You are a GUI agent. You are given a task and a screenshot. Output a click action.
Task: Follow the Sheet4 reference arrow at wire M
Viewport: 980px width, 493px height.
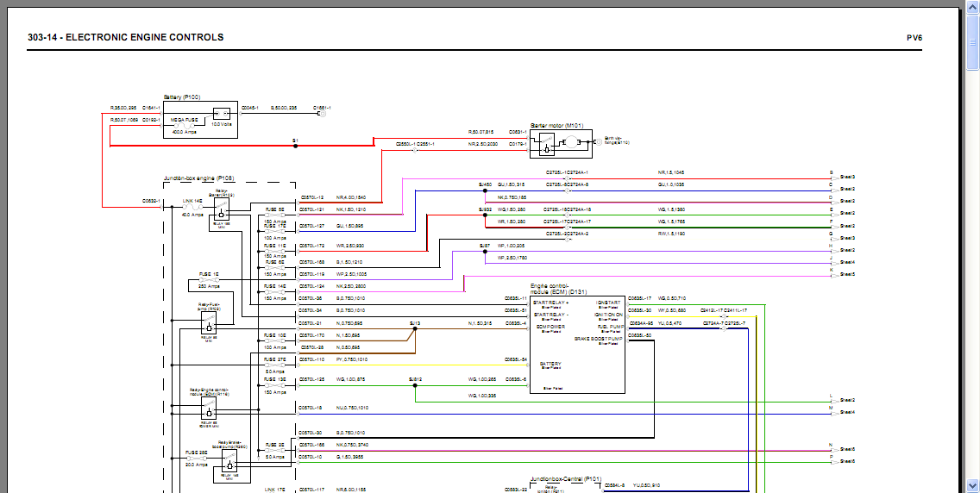[x=835, y=413]
